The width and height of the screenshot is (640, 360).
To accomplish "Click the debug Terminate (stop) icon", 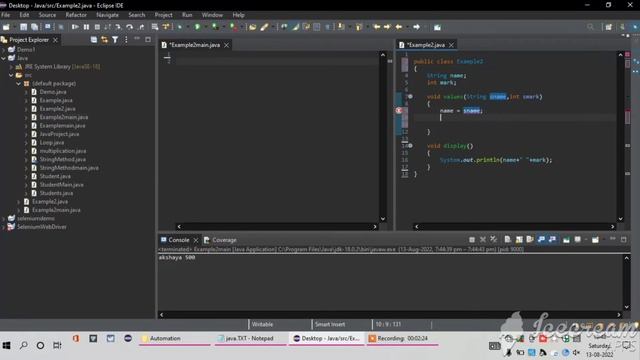I will tap(97, 27).
